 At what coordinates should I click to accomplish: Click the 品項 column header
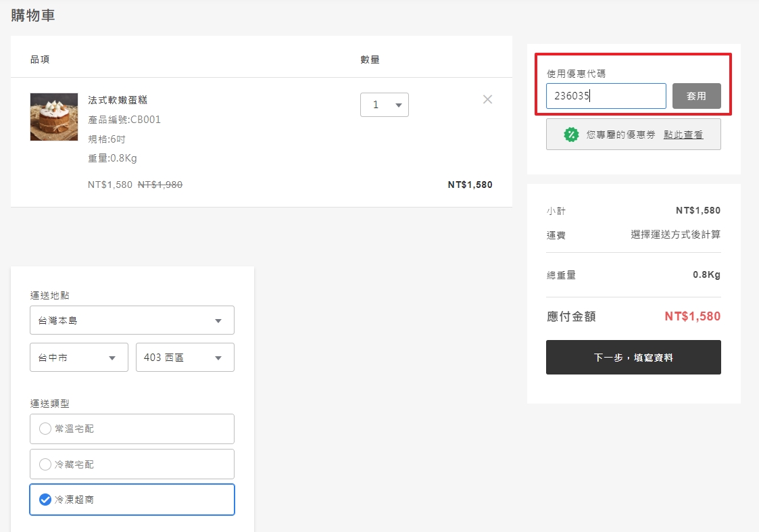tap(40, 59)
